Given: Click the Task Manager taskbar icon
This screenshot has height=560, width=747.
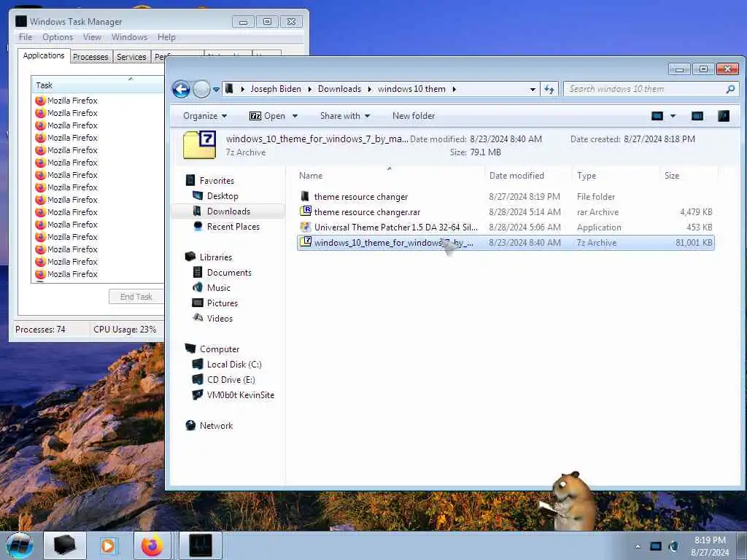Looking at the screenshot, I should tap(200, 545).
